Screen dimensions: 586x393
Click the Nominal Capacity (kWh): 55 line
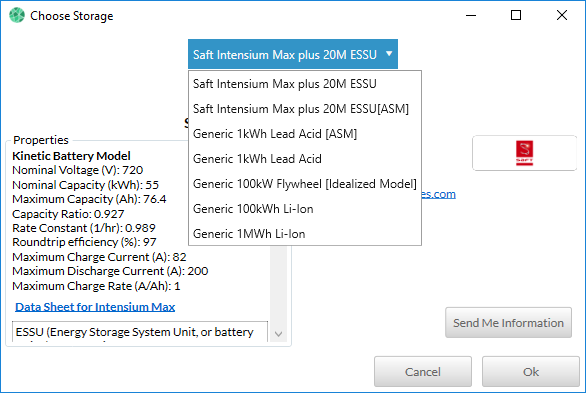[86, 185]
